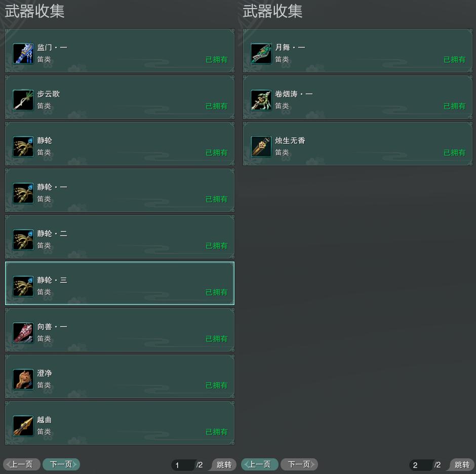Click the 烛生无香 weapon icon

[x=261, y=147]
